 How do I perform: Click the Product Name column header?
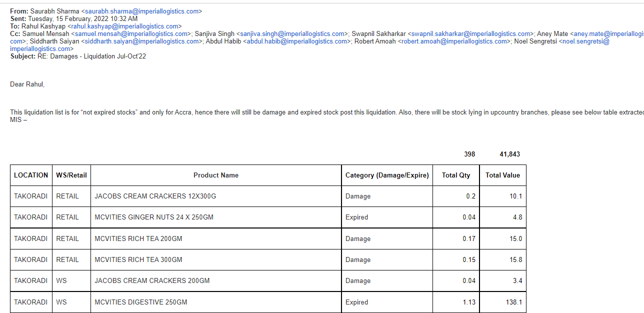(216, 175)
